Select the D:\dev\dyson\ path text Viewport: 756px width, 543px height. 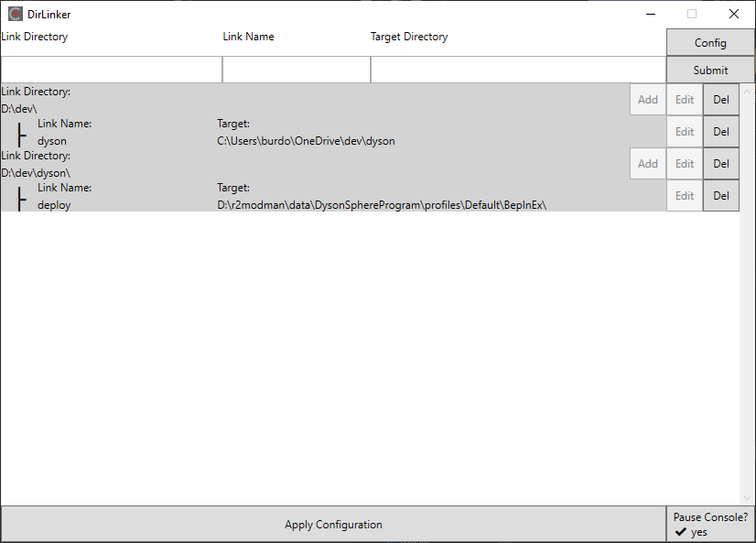click(x=36, y=173)
